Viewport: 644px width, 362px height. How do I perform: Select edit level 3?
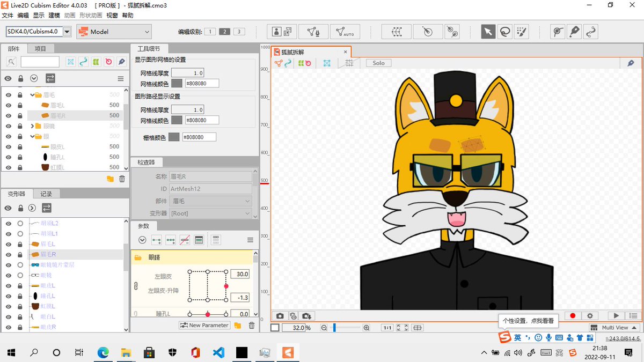tap(239, 32)
